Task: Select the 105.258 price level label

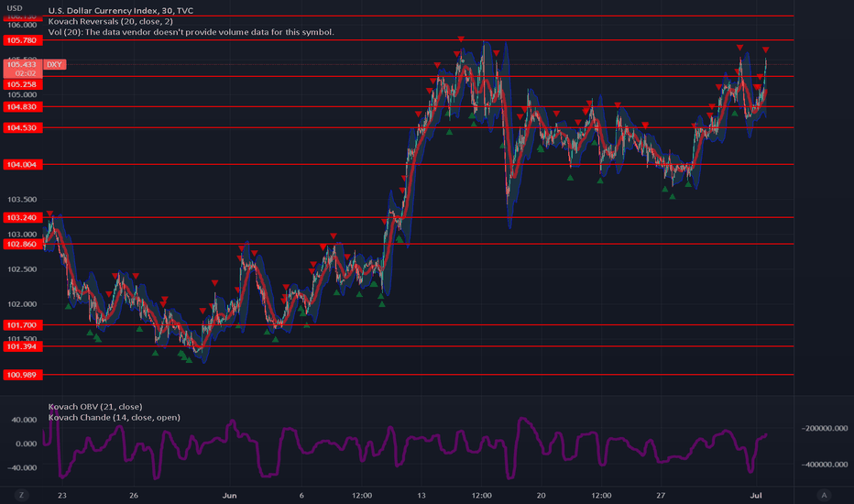Action: [22, 84]
